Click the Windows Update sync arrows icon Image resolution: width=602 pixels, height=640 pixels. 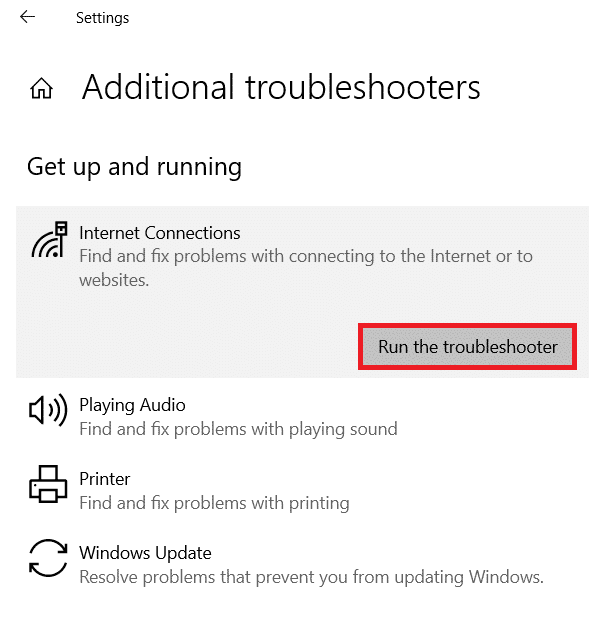tap(47, 559)
